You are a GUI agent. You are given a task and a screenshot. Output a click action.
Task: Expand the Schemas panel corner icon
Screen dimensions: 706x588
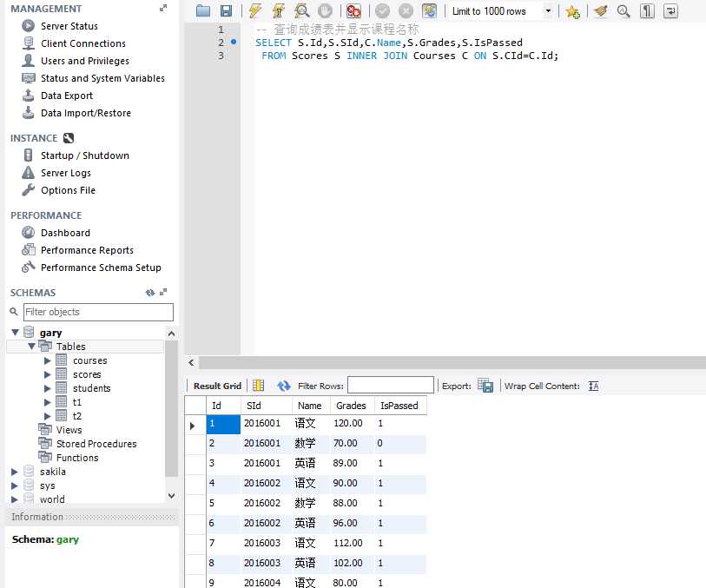tap(163, 292)
